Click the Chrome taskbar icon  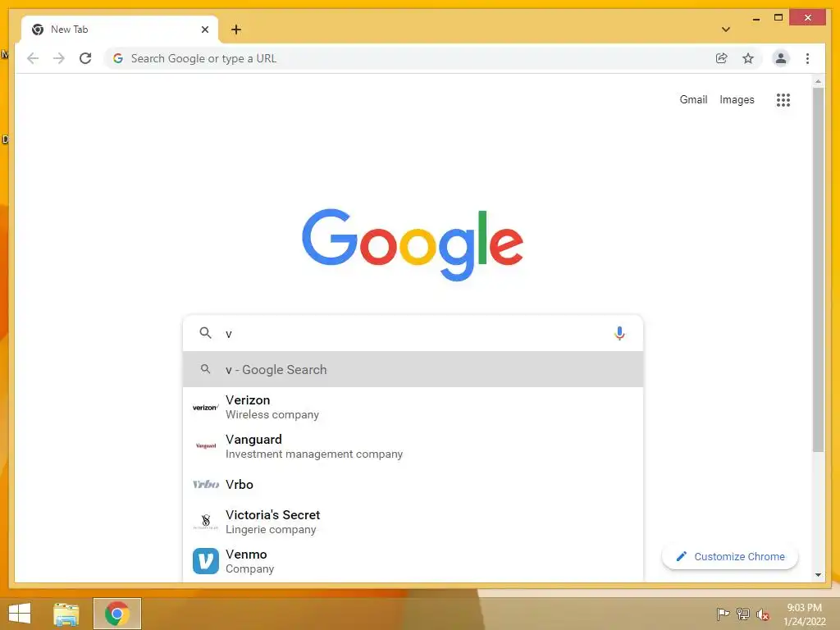tap(117, 614)
